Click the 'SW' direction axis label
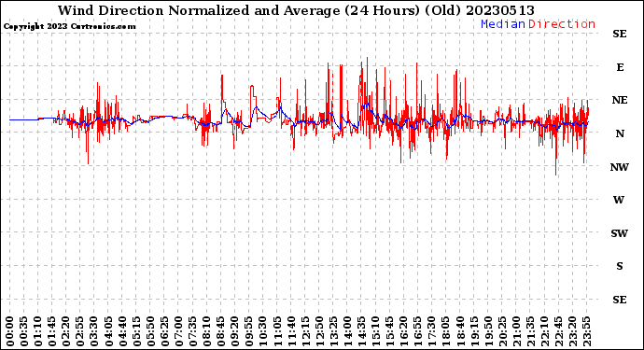 pos(620,233)
